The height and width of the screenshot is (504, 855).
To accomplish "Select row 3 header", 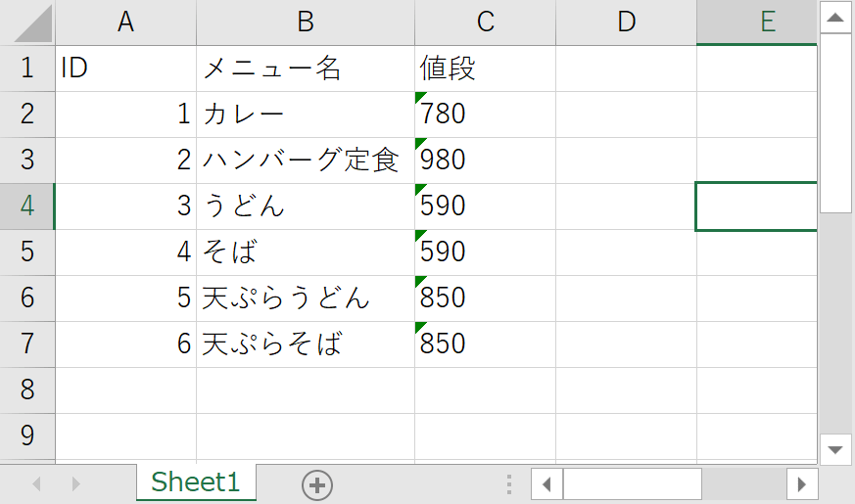I will pos(27,160).
